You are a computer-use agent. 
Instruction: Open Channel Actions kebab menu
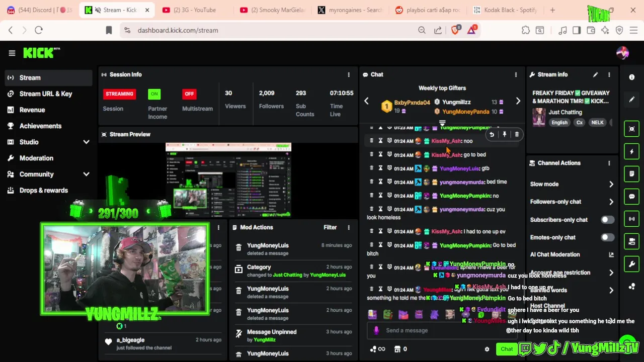tap(609, 163)
